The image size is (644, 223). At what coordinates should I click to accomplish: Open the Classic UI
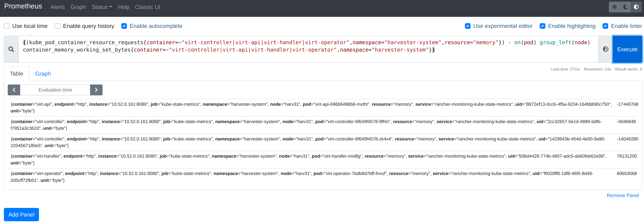pos(147,7)
